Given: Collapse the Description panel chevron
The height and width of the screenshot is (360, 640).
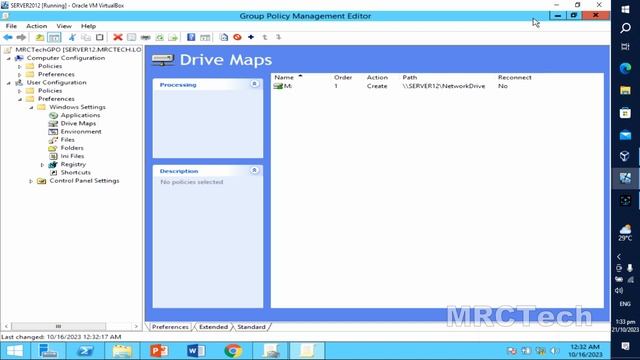Looking at the screenshot, I should pos(254,170).
